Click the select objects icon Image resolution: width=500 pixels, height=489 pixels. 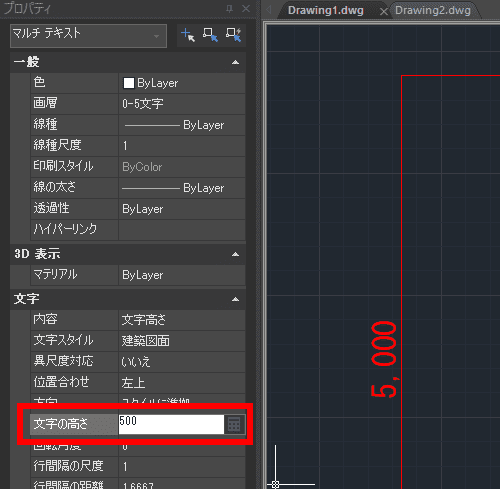coord(210,35)
